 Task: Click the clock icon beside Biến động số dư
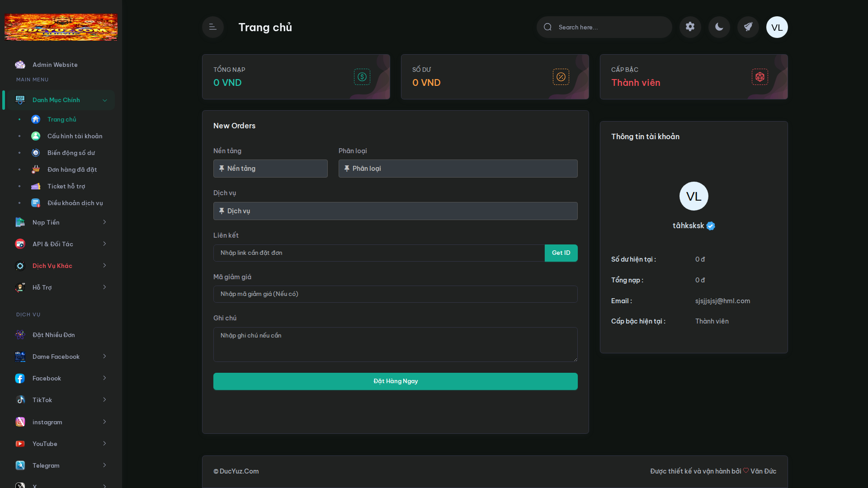(36, 153)
